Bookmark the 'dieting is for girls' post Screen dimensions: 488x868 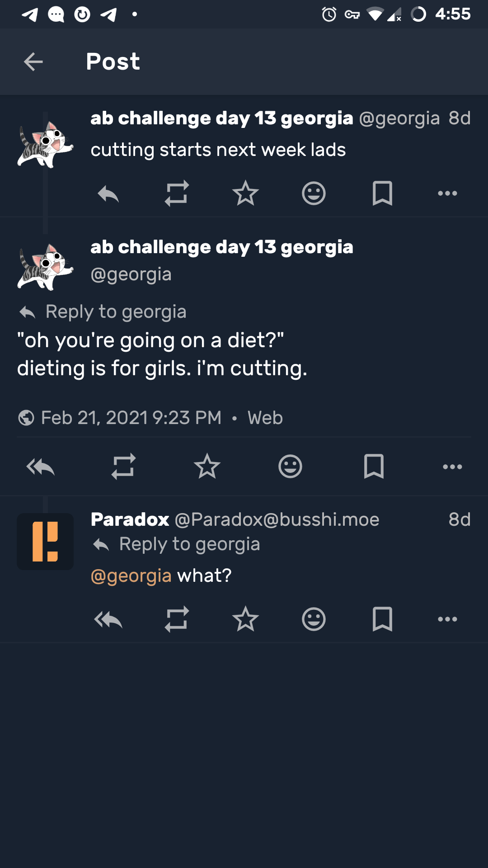point(374,467)
